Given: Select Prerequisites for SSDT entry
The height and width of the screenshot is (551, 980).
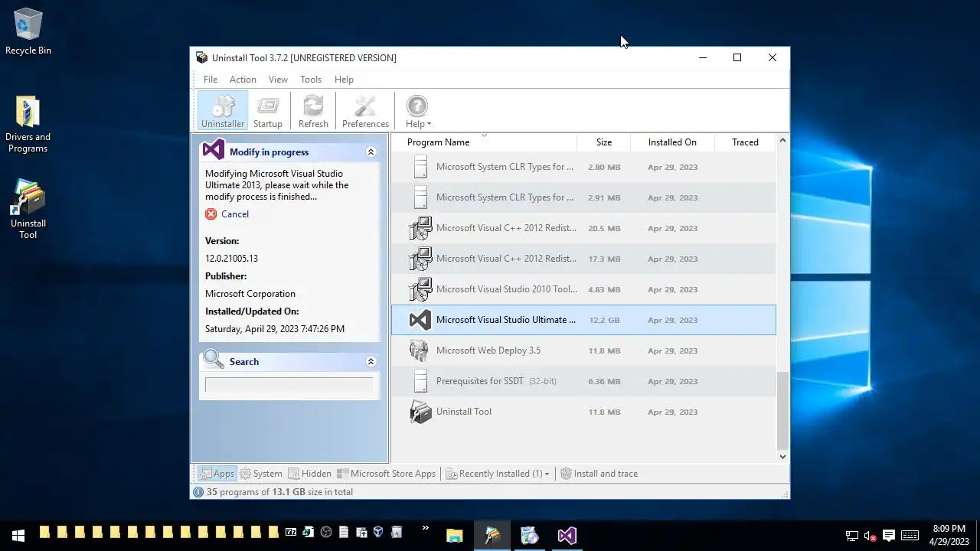Looking at the screenshot, I should click(x=583, y=381).
